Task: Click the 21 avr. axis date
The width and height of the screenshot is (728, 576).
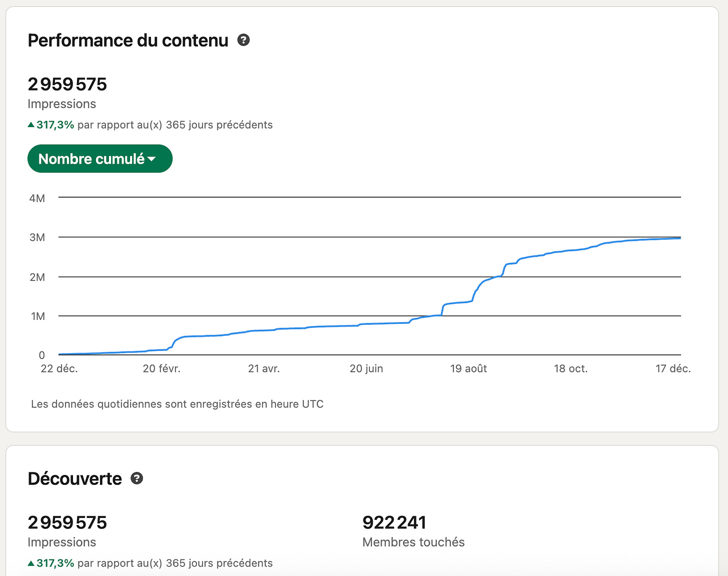Action: pos(264,369)
